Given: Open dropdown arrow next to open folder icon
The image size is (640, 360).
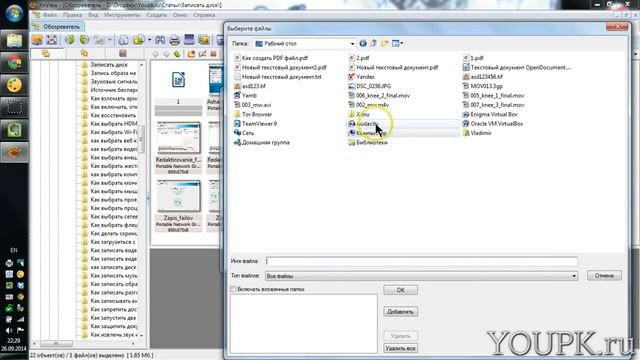Looking at the screenshot, I should point(149,40).
